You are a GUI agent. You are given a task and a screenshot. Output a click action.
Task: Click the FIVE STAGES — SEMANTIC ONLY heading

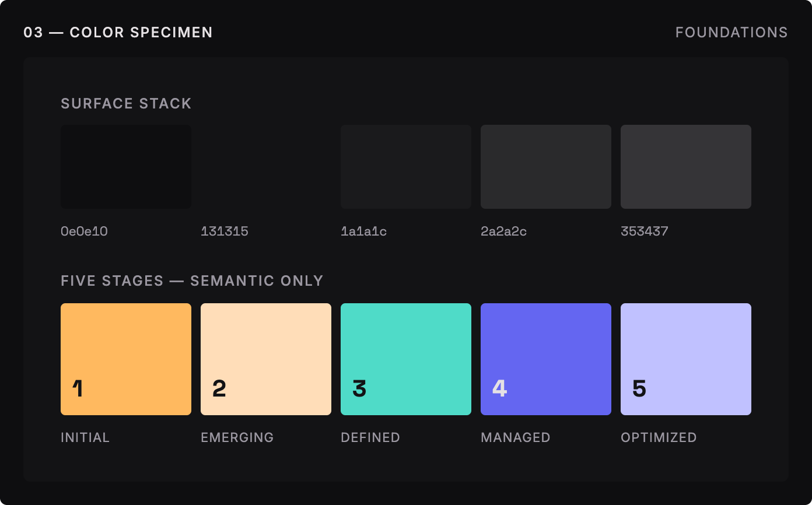coord(192,281)
